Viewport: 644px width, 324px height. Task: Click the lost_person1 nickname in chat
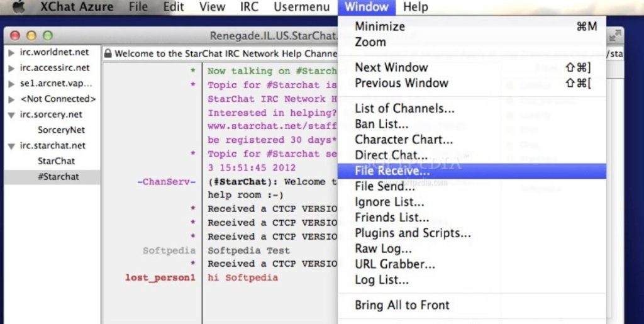pyautogui.click(x=160, y=278)
